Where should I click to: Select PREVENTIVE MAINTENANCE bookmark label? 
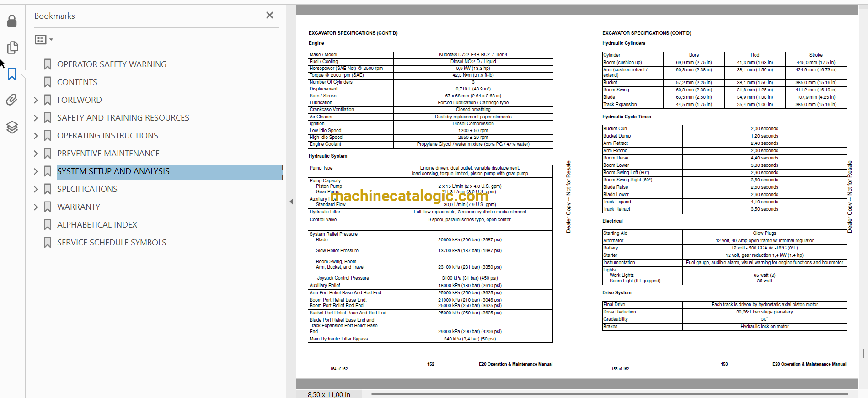point(108,154)
